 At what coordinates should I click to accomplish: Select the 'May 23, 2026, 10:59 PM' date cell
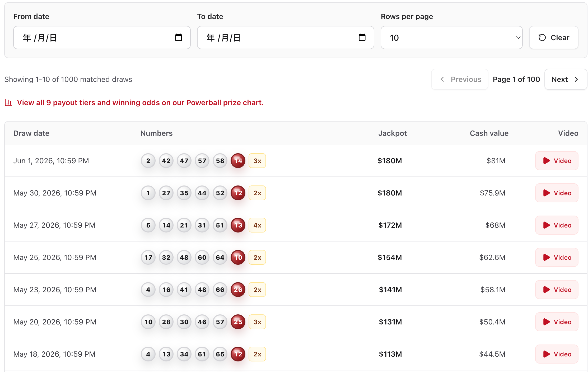click(x=55, y=290)
